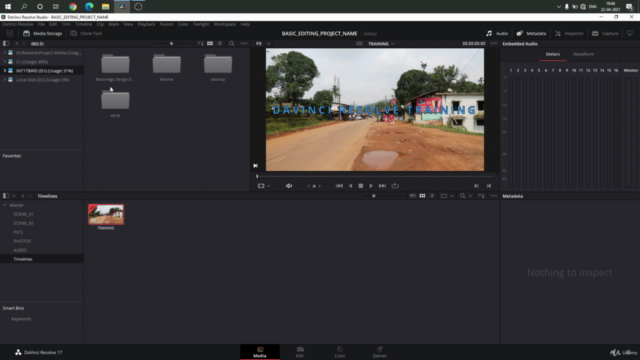Switch media pool to metadata view
The image size is (640, 360).
pos(413,196)
